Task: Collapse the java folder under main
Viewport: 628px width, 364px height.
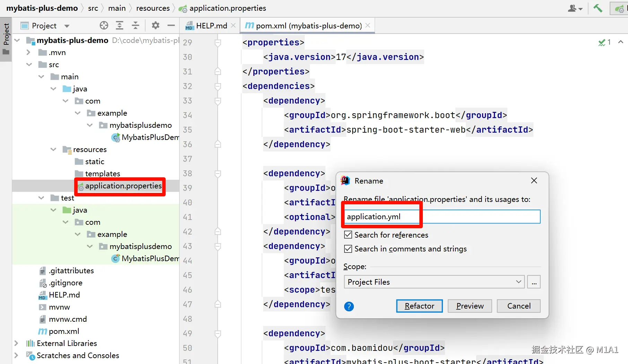Action: (53, 89)
